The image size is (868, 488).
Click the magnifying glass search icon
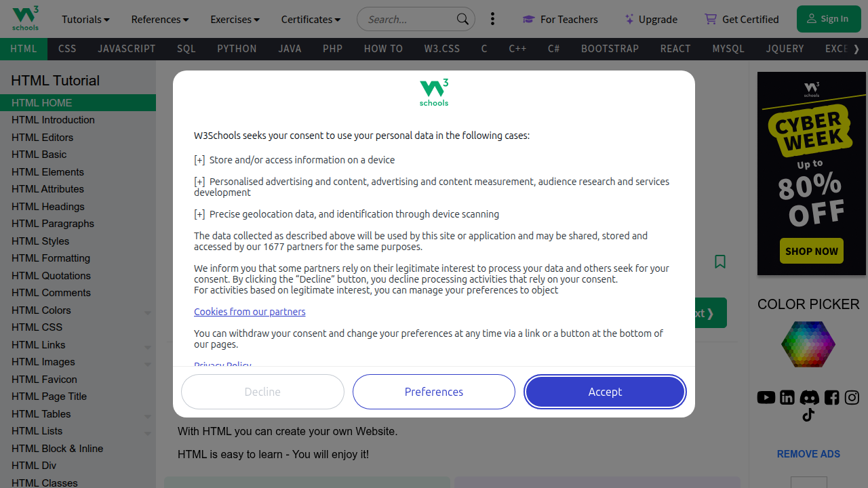(462, 19)
